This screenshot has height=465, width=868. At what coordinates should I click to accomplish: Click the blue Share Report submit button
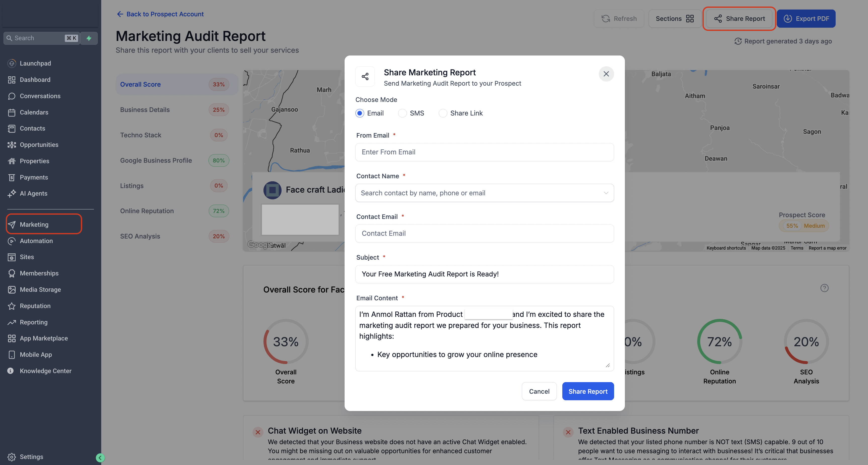588,391
